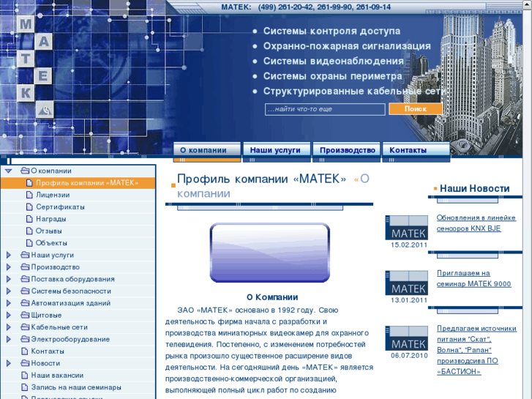Viewport: 532px width, 399px height.
Task: Click folder icon beside «Кабельные сети»
Action: tap(25, 327)
